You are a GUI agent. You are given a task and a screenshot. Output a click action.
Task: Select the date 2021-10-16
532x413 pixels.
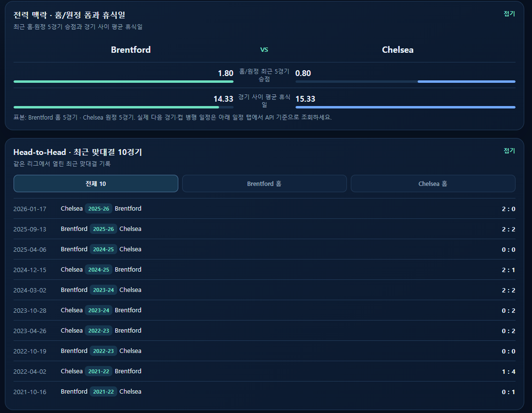30,392
